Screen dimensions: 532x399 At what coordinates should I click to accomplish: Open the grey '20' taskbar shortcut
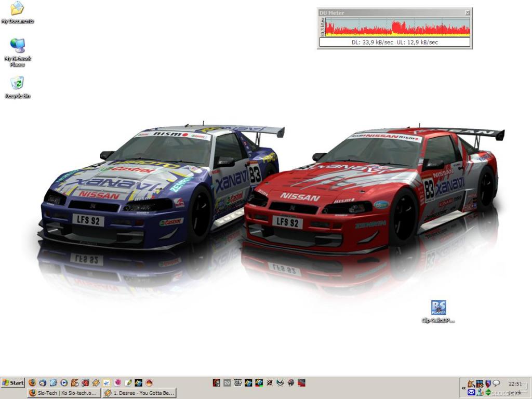[x=227, y=383]
